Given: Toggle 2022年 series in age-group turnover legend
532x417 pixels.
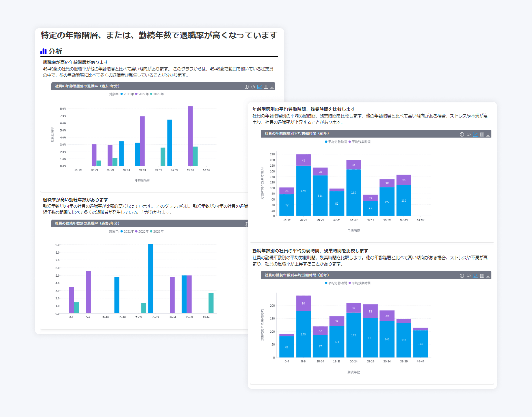Looking at the screenshot, I should pyautogui.click(x=142, y=94).
